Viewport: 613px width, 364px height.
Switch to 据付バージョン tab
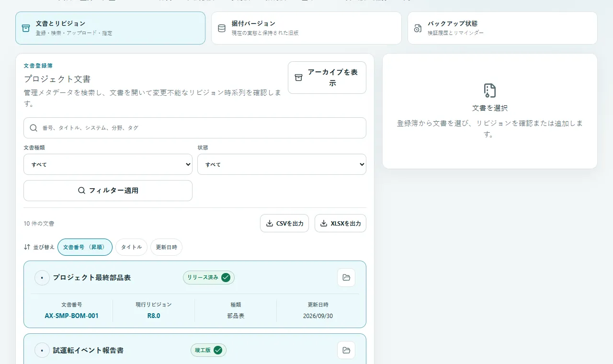click(x=306, y=28)
